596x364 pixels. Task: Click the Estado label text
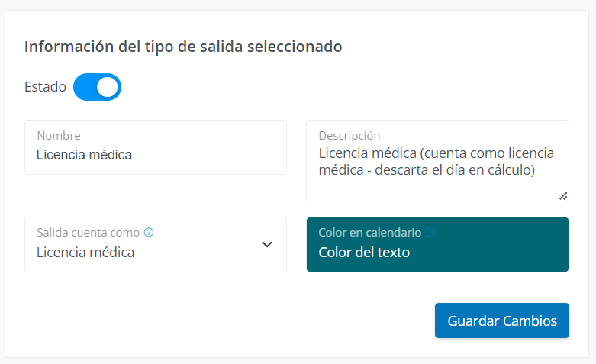click(x=45, y=87)
